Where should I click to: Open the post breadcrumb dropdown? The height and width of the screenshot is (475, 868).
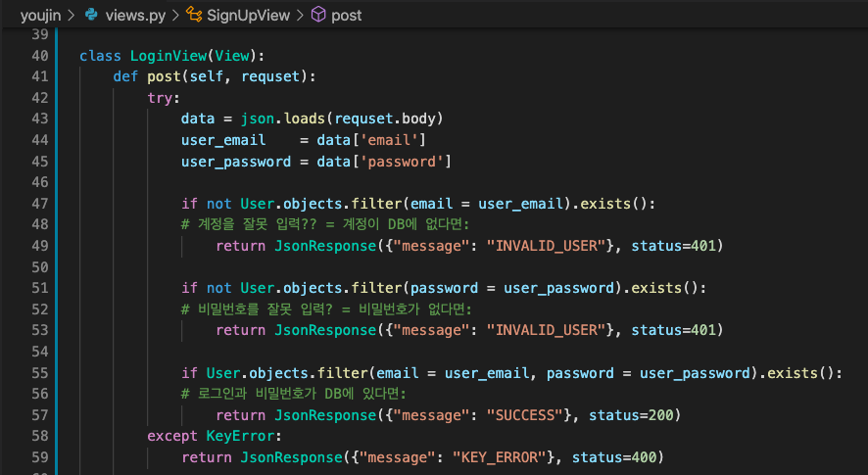click(347, 16)
